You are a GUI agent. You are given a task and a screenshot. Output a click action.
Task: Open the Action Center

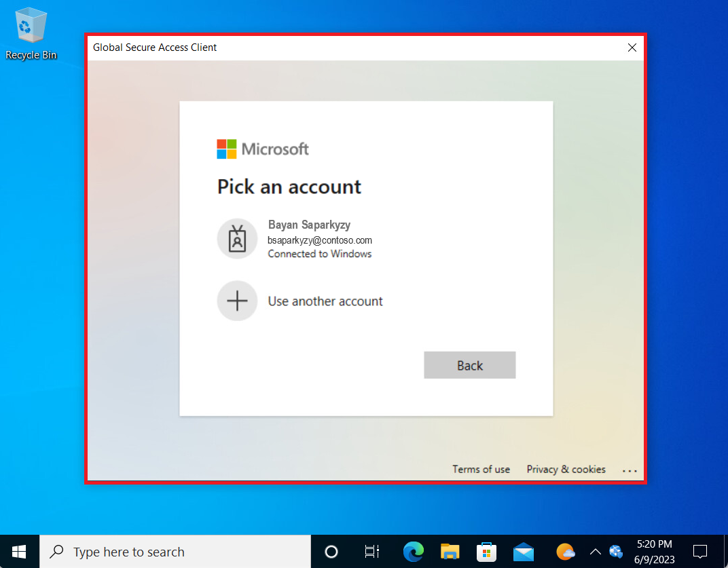[700, 552]
